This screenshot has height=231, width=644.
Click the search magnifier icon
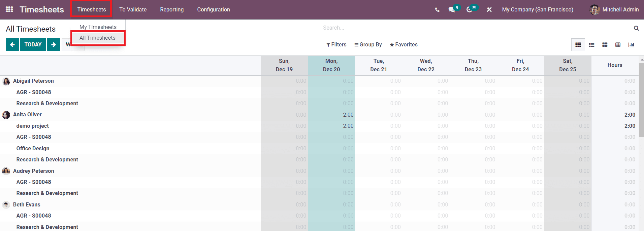pos(636,28)
